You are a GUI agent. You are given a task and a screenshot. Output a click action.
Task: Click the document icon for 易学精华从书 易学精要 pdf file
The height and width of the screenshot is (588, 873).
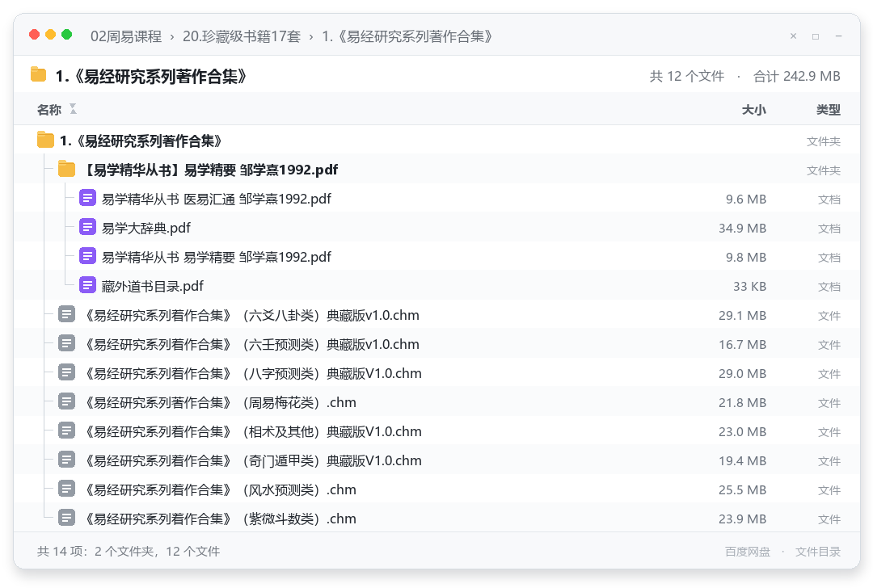(87, 256)
